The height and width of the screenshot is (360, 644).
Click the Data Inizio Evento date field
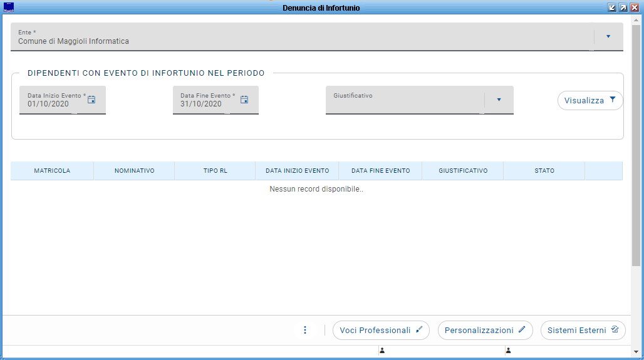click(63, 100)
